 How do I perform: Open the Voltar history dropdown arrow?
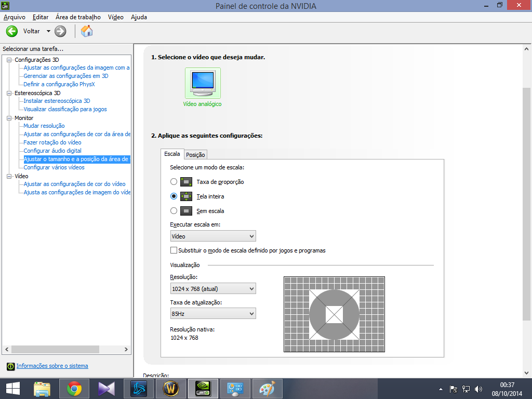coord(48,31)
